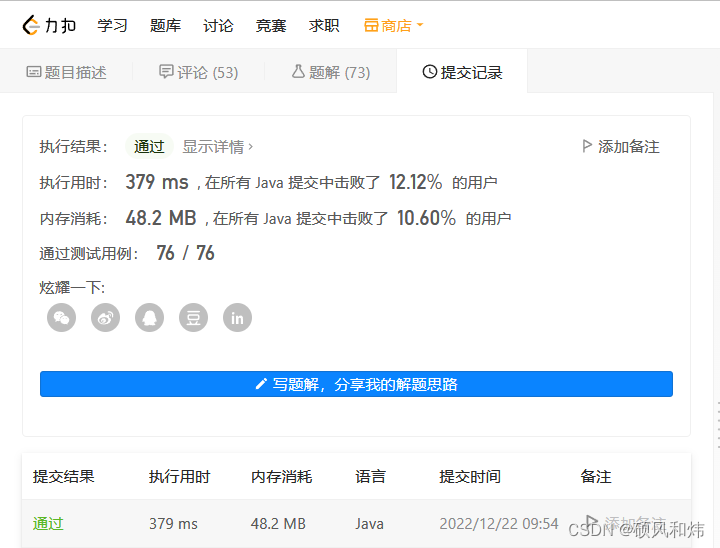The width and height of the screenshot is (720, 548).
Task: Click the 通过 result badge
Action: (x=149, y=147)
